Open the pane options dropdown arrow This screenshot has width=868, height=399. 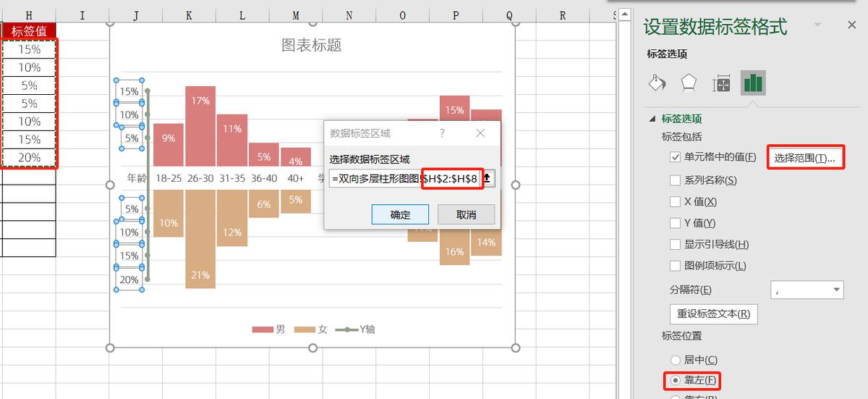pyautogui.click(x=818, y=25)
